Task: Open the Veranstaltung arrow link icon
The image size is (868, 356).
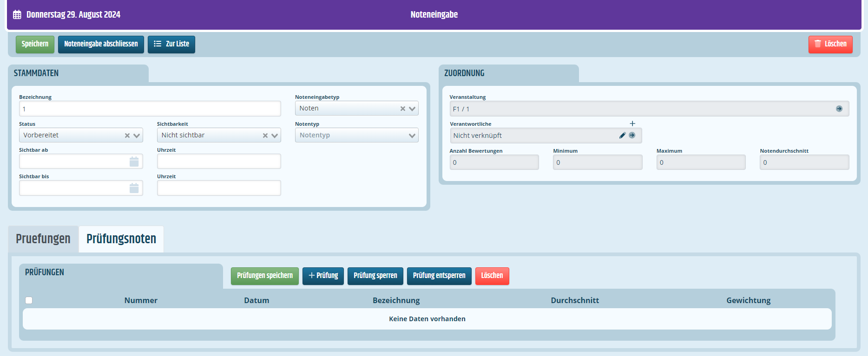Action: 839,109
